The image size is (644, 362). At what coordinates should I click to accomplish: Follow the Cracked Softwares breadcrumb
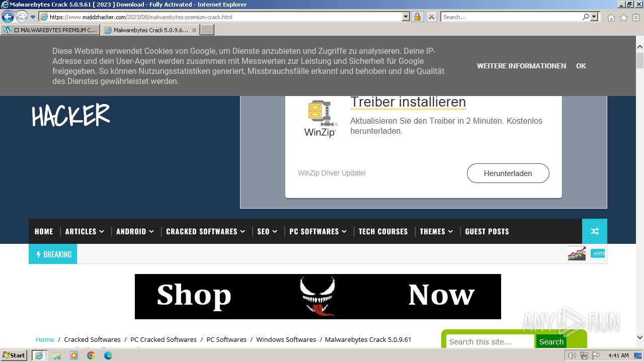click(x=92, y=339)
